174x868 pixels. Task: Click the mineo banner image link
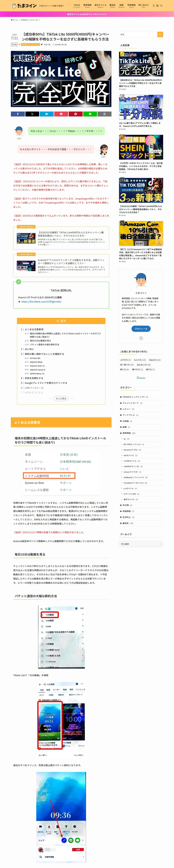[141, 378]
